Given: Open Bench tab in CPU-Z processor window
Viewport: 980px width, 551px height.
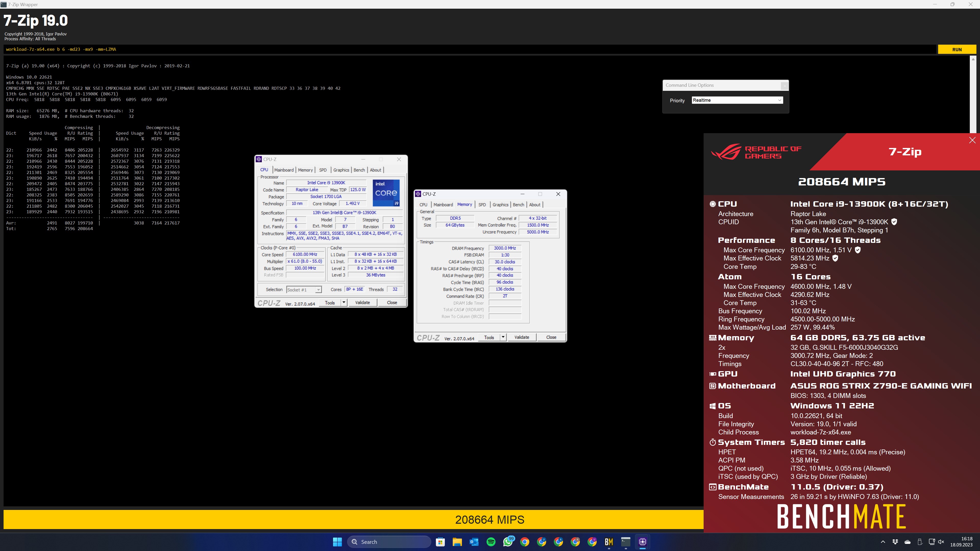Looking at the screenshot, I should 359,170.
